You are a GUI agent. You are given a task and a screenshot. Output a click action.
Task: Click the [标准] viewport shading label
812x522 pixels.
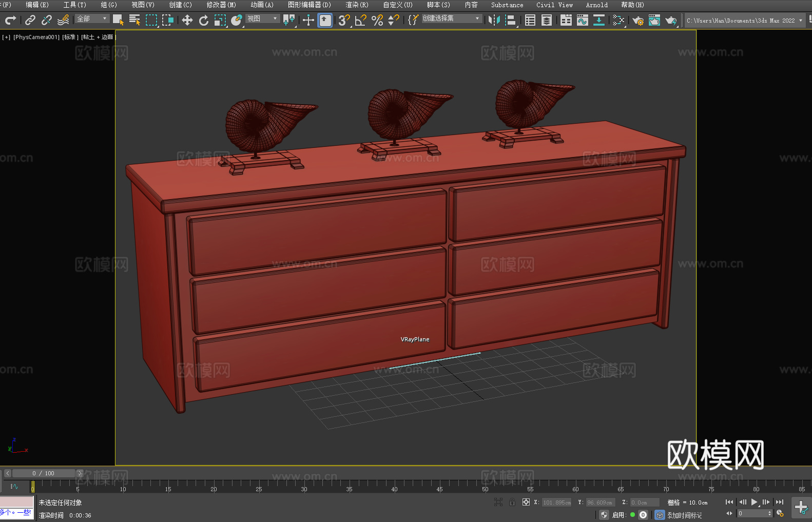[x=70, y=37]
